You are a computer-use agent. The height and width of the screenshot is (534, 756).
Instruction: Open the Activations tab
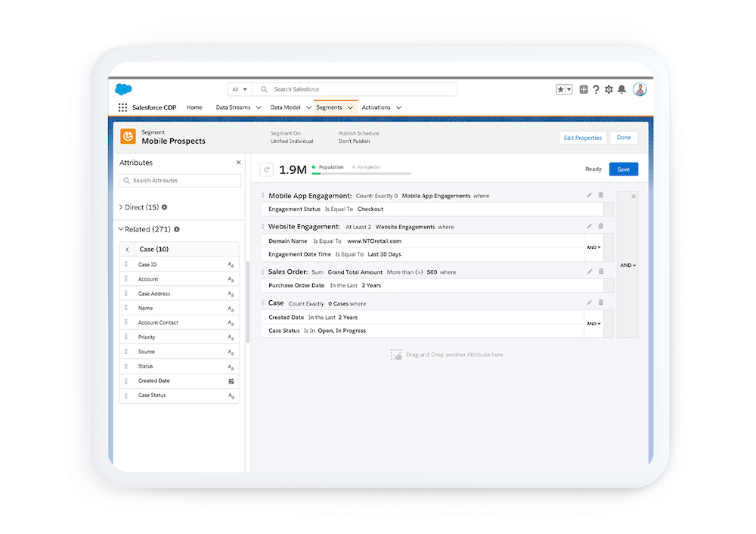(x=376, y=107)
